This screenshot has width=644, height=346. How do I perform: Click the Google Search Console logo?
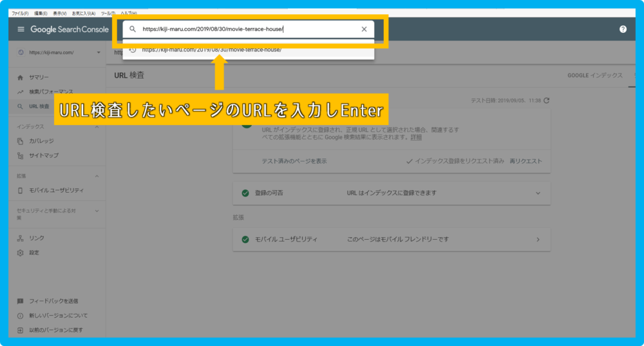pyautogui.click(x=70, y=30)
